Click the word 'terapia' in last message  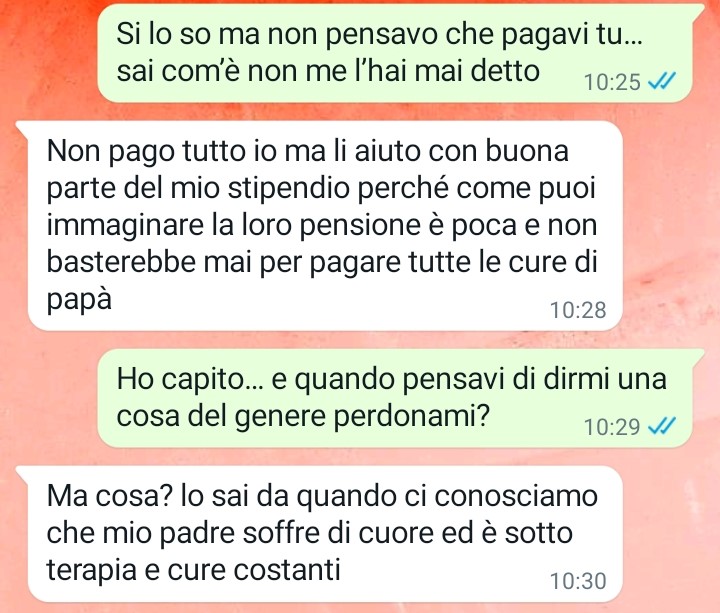tap(92, 571)
